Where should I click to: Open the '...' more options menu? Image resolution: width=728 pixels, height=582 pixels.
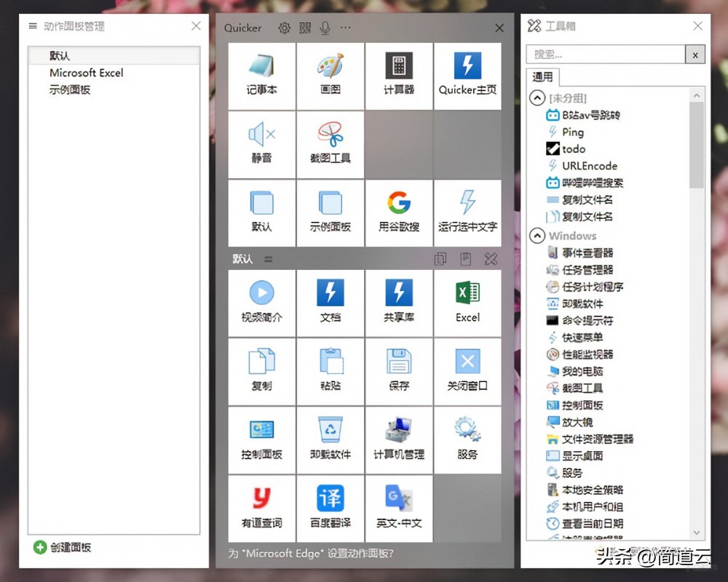click(x=346, y=28)
